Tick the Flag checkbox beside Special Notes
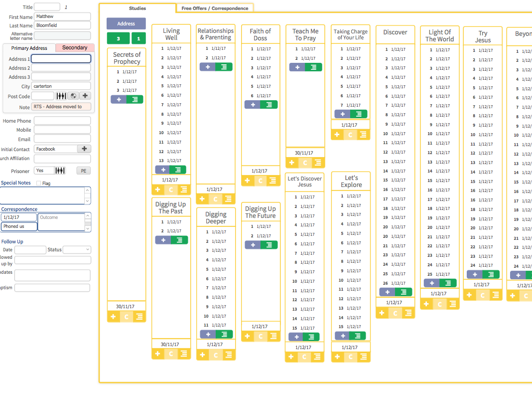Viewport: 532px width, 395px height. (39, 184)
